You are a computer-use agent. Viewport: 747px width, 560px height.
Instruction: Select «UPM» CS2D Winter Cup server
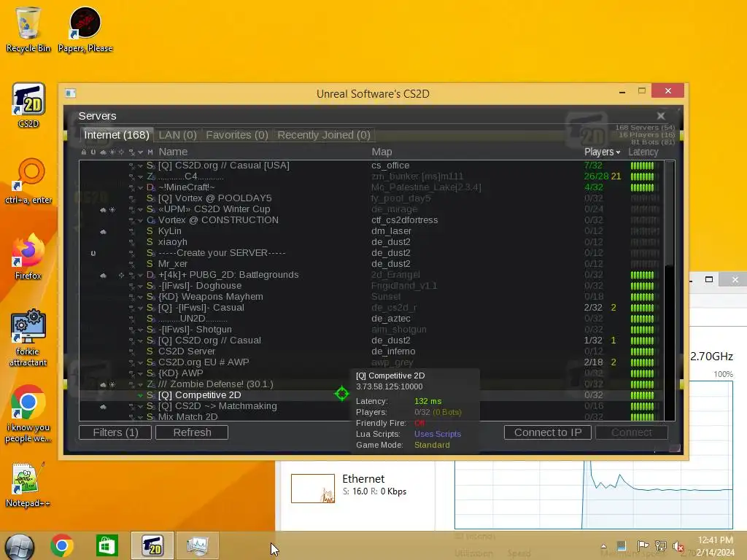(370, 209)
